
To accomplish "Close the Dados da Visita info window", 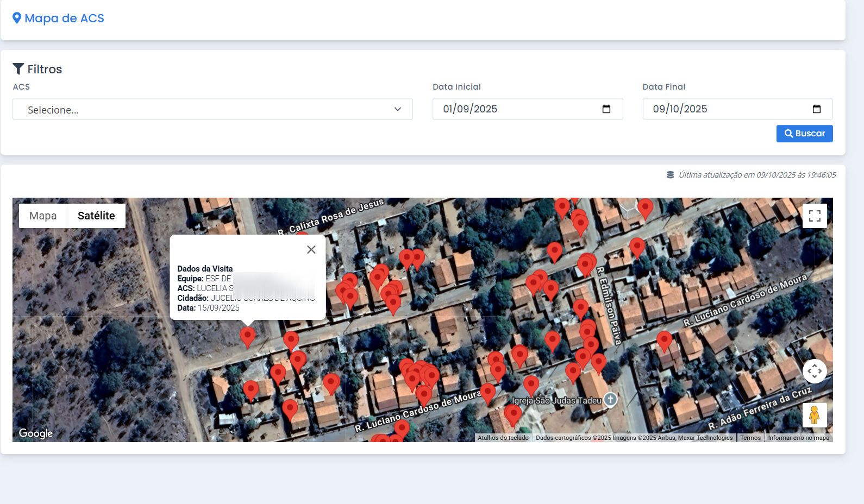I will click(x=311, y=249).
